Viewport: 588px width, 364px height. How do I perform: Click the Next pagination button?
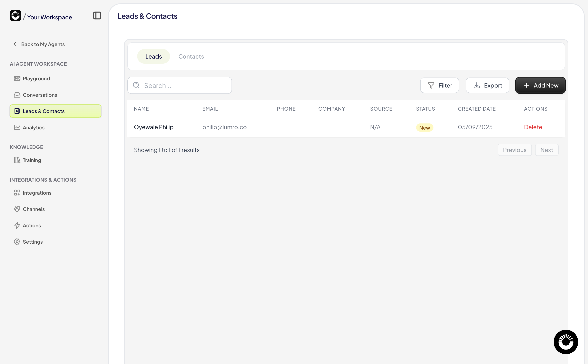pos(546,150)
